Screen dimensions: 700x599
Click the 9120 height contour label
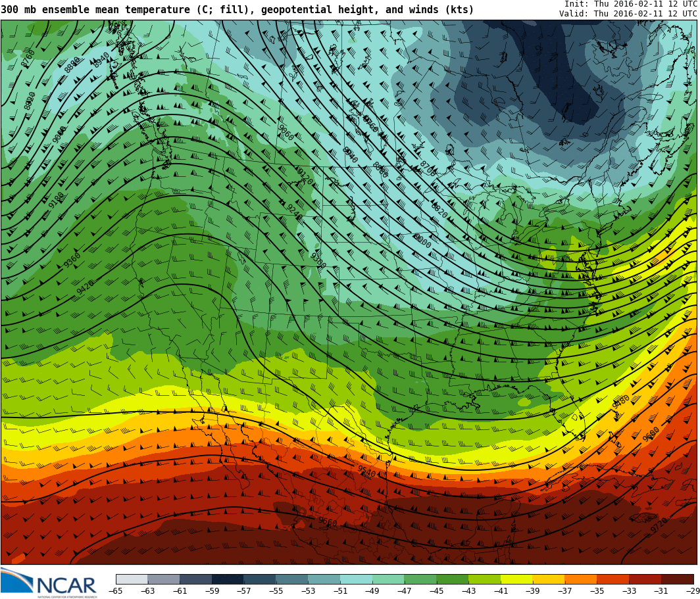coord(305,177)
